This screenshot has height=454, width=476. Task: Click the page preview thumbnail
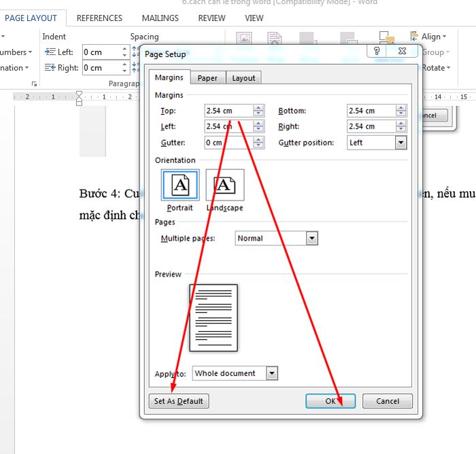click(214, 317)
